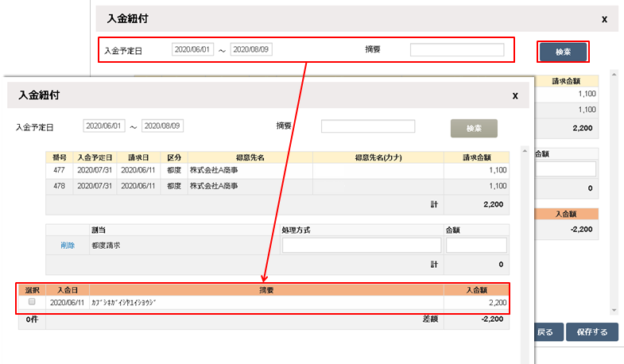Click the 2020/08/09 end date in back dialog
The image size is (624, 364).
(251, 50)
